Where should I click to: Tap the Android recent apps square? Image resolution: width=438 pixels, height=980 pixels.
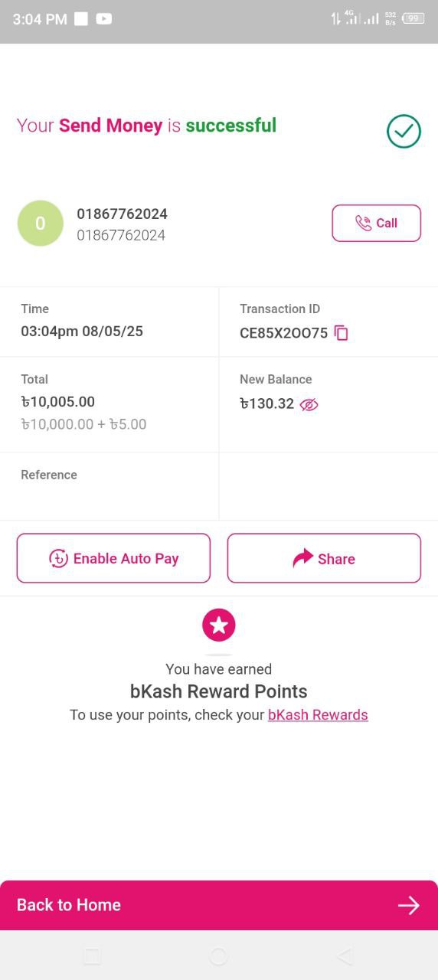tap(92, 955)
